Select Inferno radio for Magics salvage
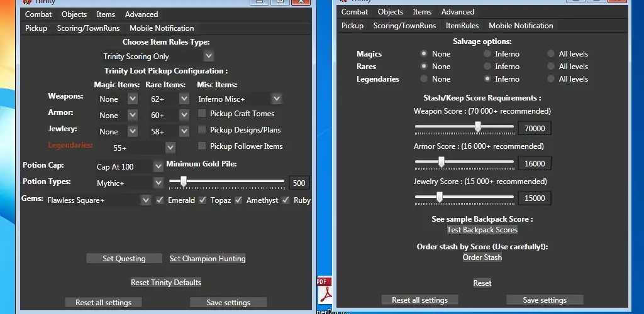The width and height of the screenshot is (644, 314). [x=487, y=54]
